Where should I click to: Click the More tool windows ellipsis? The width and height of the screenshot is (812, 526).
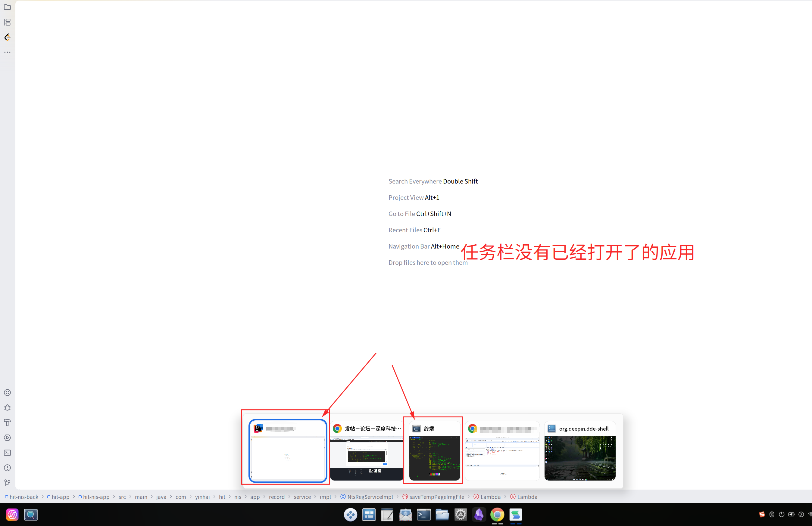(x=7, y=52)
